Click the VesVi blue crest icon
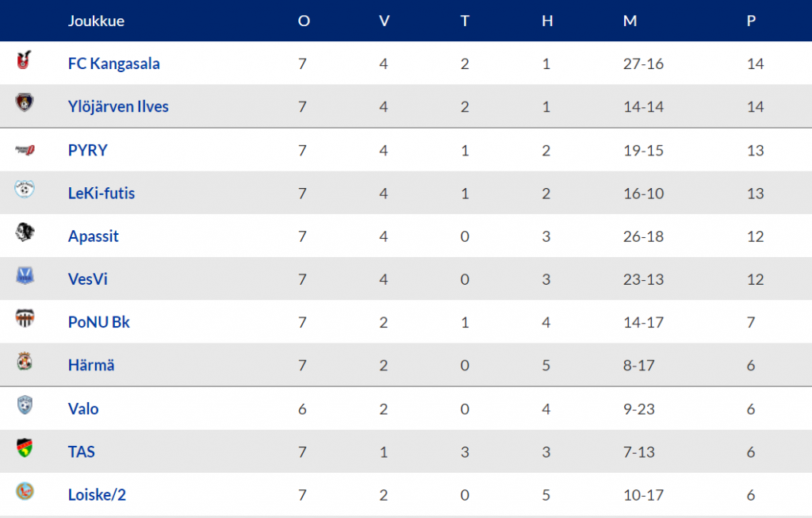Screen dimensions: 812x518 (x=25, y=275)
